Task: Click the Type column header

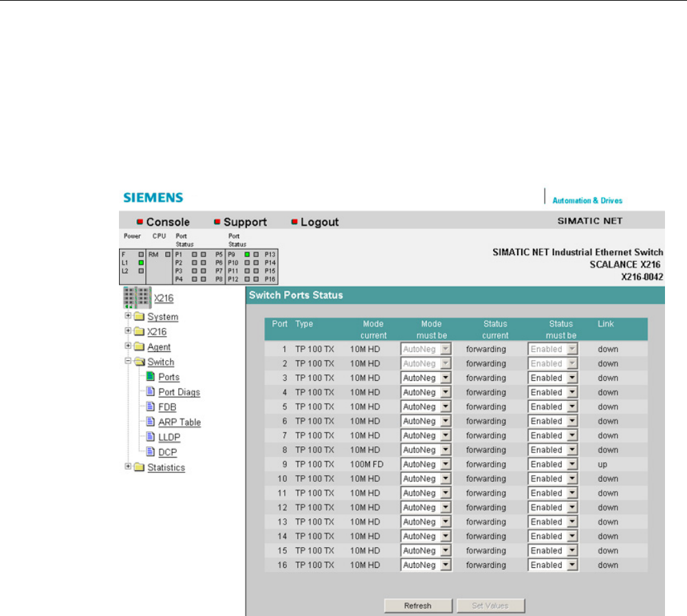Action: [304, 324]
